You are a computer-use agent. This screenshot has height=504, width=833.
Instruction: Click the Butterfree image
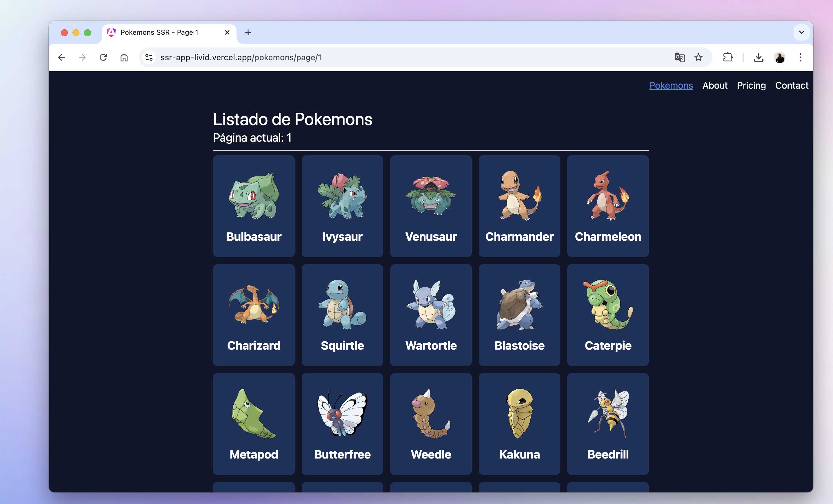coord(342,413)
